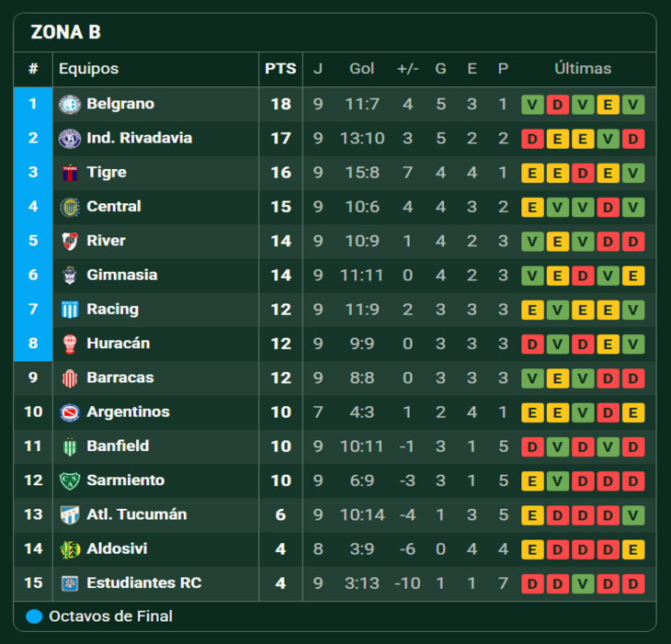Click the Octavos de Final blue legend dot
The image size is (671, 644).
pos(34,616)
